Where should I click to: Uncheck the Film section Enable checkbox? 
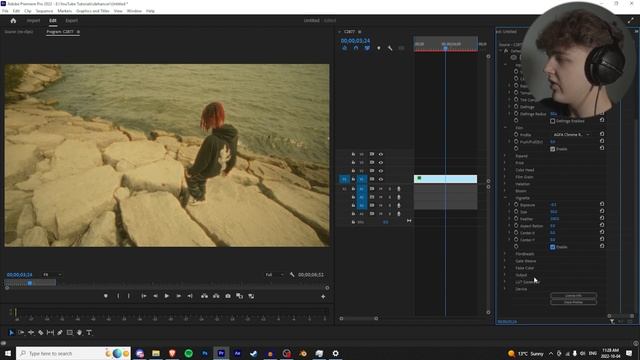552,149
